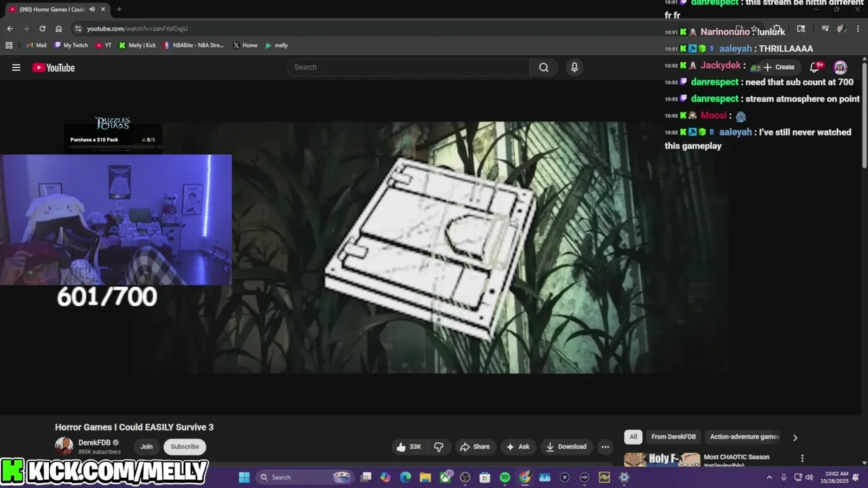868x488 pixels.
Task: Click the Join channel button
Action: [146, 447]
